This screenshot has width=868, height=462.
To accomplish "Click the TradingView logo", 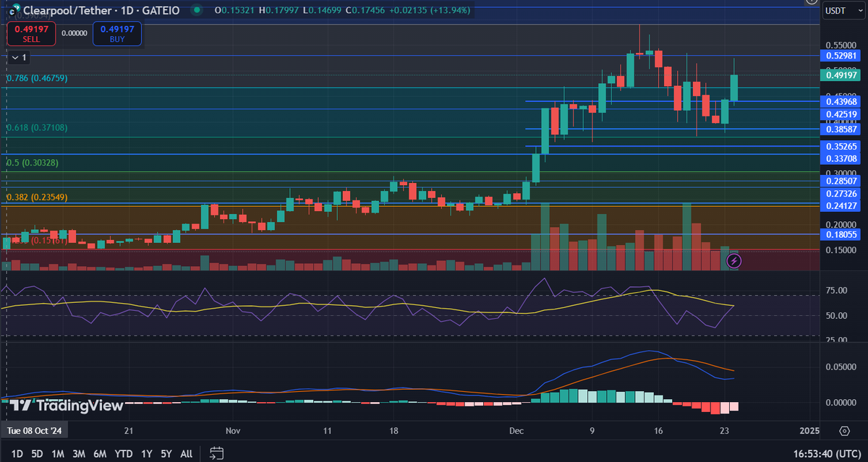I will click(x=66, y=406).
